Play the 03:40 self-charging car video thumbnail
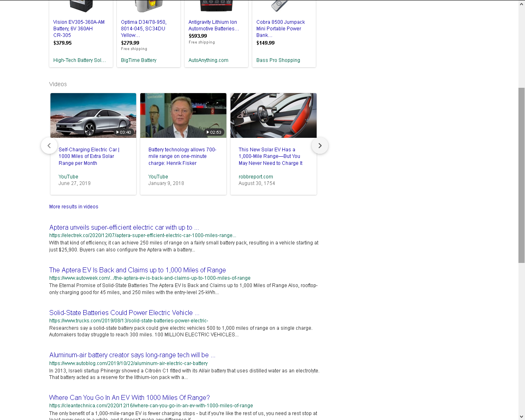This screenshot has height=420, width=525. click(x=93, y=115)
